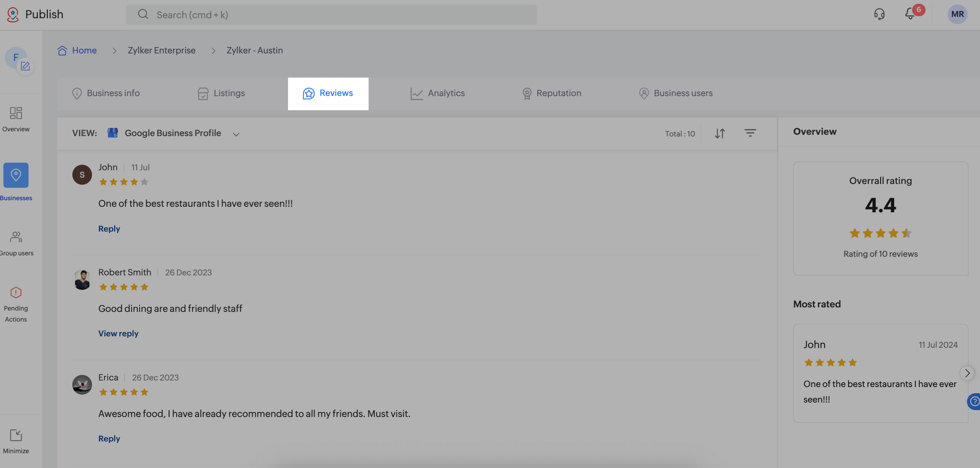Screen dimensions: 980x468
Task: Show next Most rated review arrow
Action: point(967,373)
